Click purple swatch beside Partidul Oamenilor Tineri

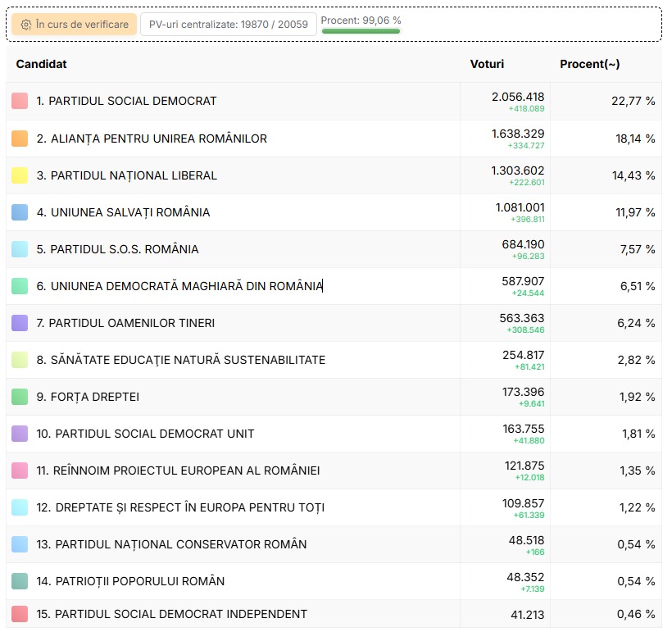coord(20,323)
